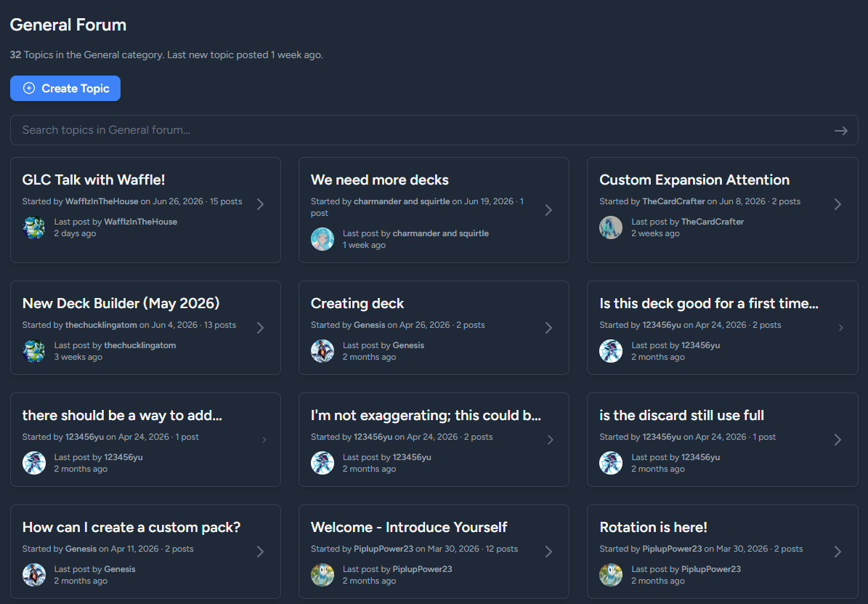Screen dimensions: 868x604
Task: Open I'm not exaggerating; this could b... topic
Action: click(426, 415)
